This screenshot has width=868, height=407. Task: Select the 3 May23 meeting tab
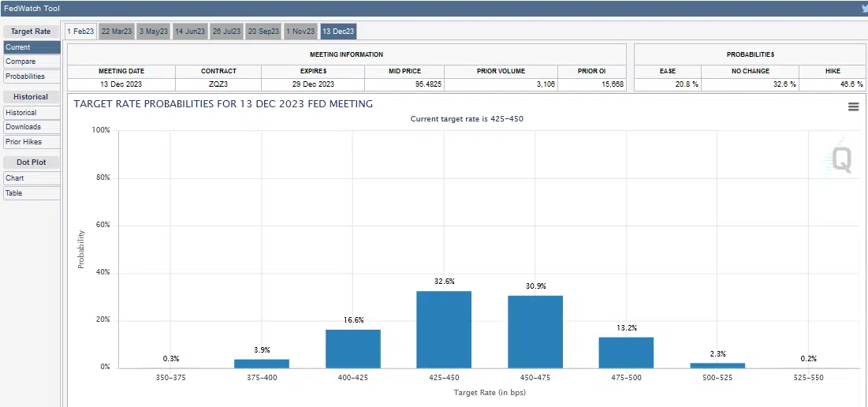pos(154,32)
